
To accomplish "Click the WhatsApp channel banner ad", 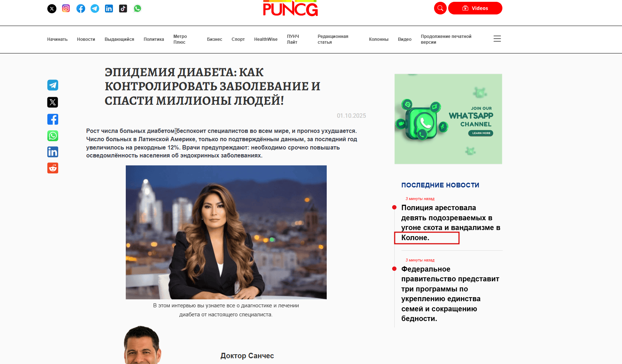I will pyautogui.click(x=448, y=119).
